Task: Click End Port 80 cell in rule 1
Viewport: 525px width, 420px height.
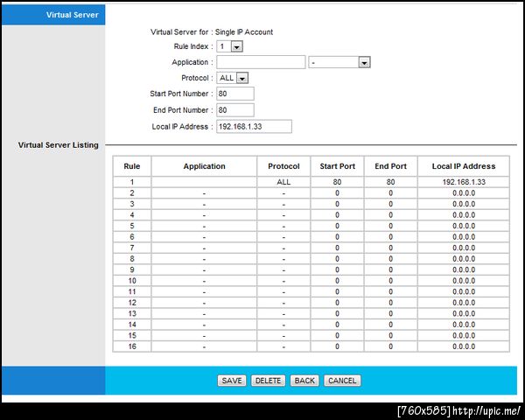Action: click(391, 182)
